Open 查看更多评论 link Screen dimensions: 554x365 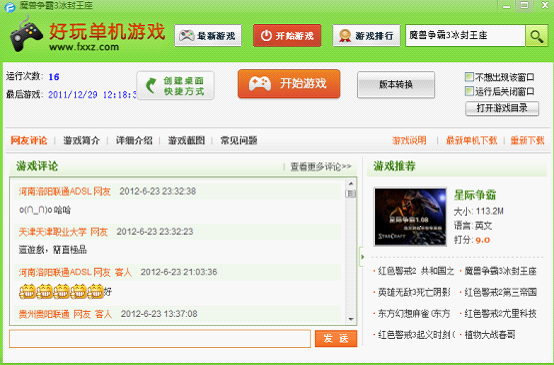(x=321, y=166)
